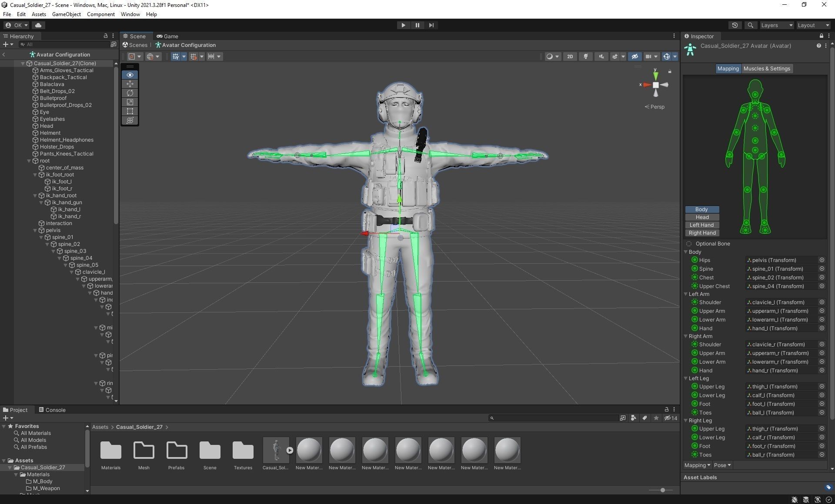835x504 pixels.
Task: Click the object picker next to ball_r (Transform)
Action: coord(822,455)
